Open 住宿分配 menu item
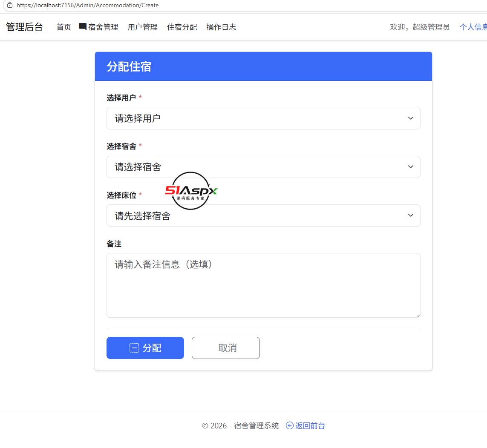Image resolution: width=487 pixels, height=448 pixels. tap(182, 27)
